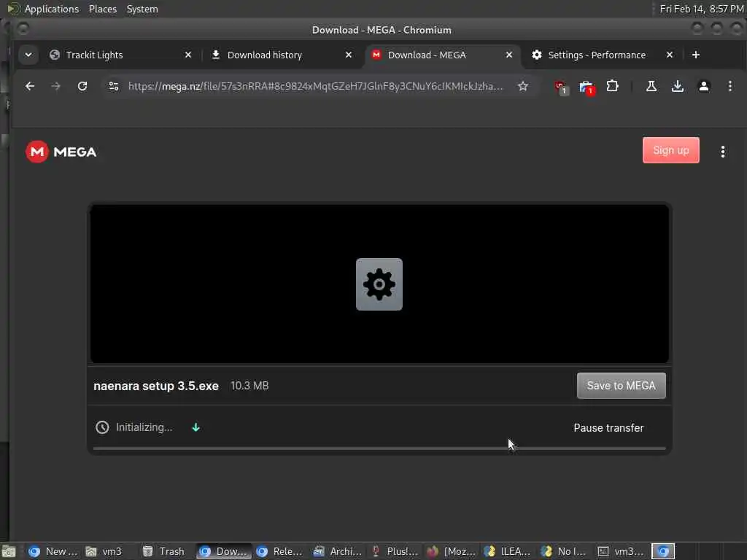This screenshot has height=560, width=747.
Task: Bookmark this page with the star
Action: coord(523,86)
